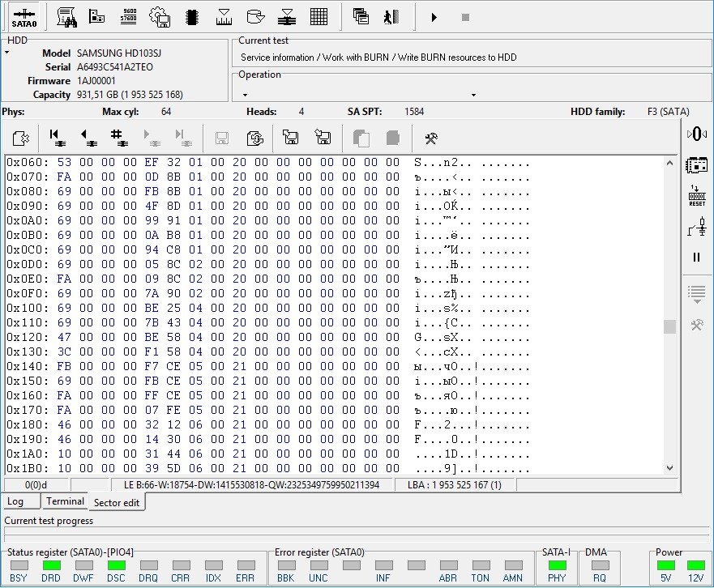714x588 pixels.
Task: Click the pause sidebar icon
Action: coord(697,258)
